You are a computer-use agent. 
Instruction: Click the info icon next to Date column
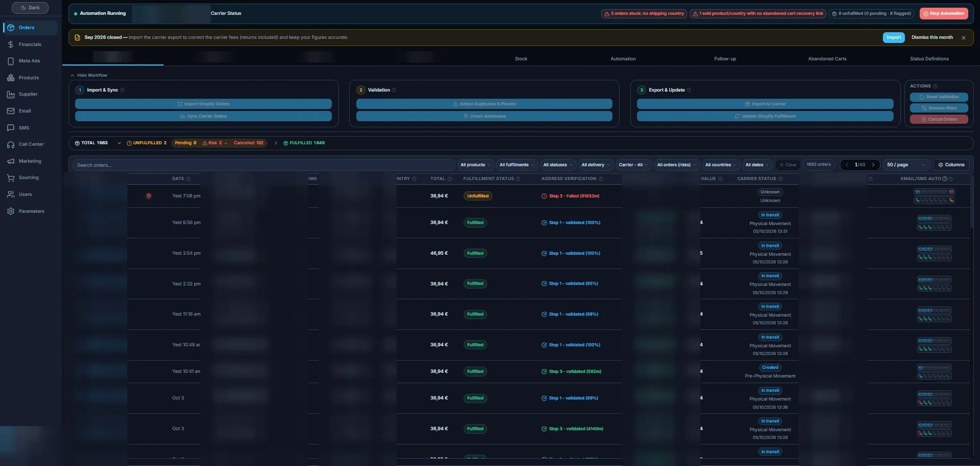pos(189,179)
